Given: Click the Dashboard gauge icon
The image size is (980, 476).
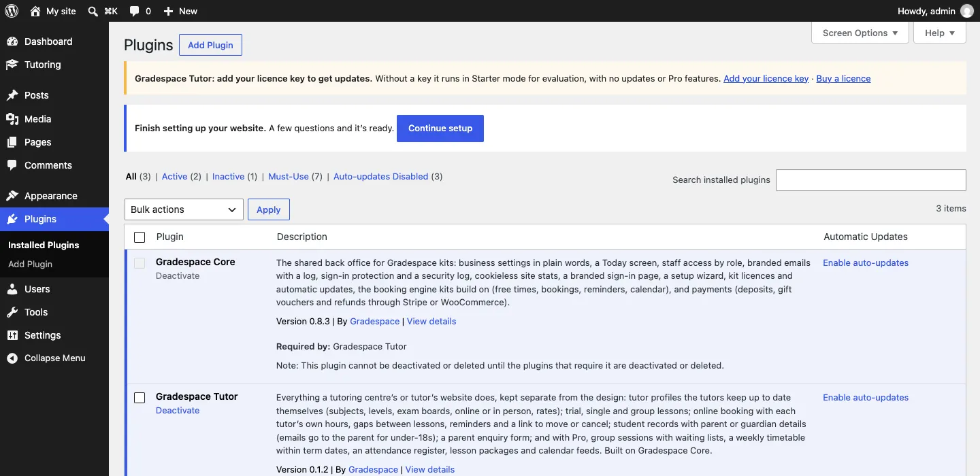Looking at the screenshot, I should pyautogui.click(x=12, y=41).
